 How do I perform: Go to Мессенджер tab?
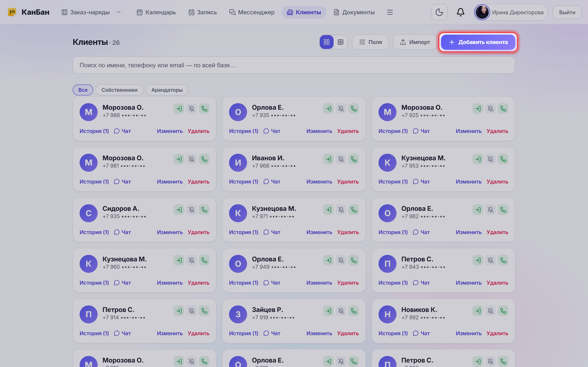pyautogui.click(x=252, y=12)
